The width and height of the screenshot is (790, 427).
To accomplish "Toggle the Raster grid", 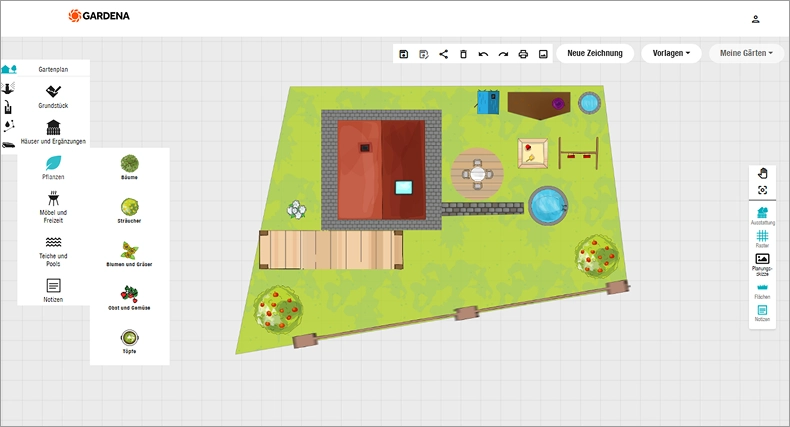I will [x=762, y=239].
